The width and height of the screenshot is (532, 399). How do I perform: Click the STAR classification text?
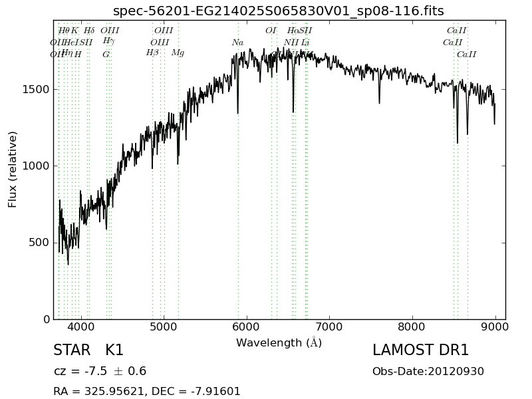(x=72, y=350)
